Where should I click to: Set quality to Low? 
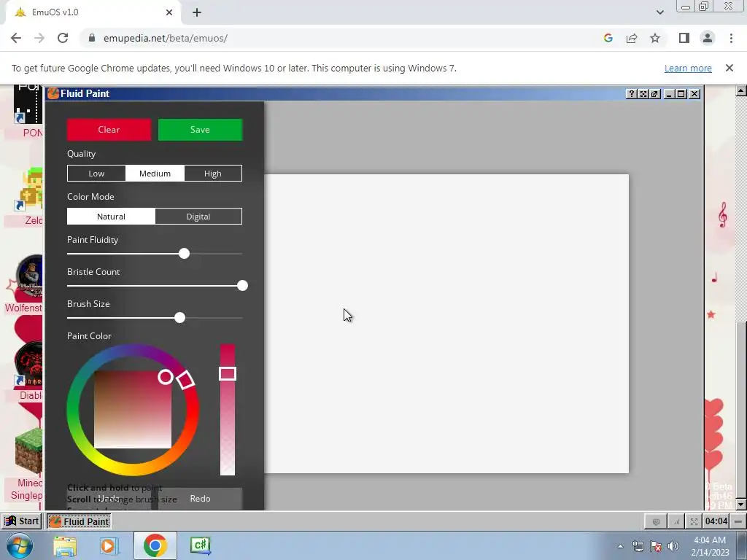point(96,174)
